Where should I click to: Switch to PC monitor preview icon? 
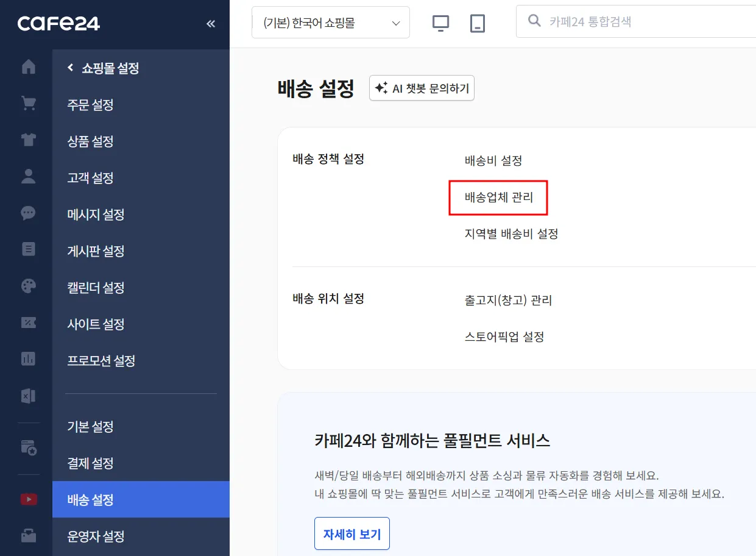440,23
